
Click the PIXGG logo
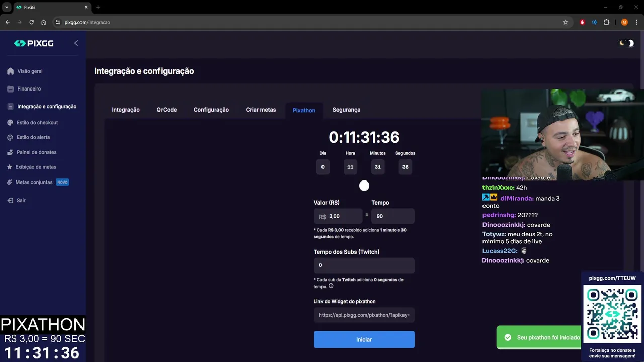click(34, 43)
